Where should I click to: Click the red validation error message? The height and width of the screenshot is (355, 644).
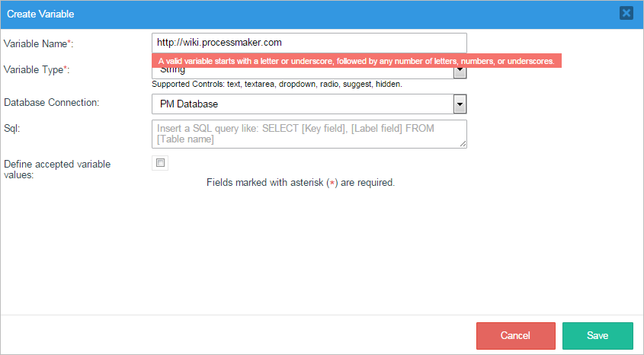tap(356, 60)
